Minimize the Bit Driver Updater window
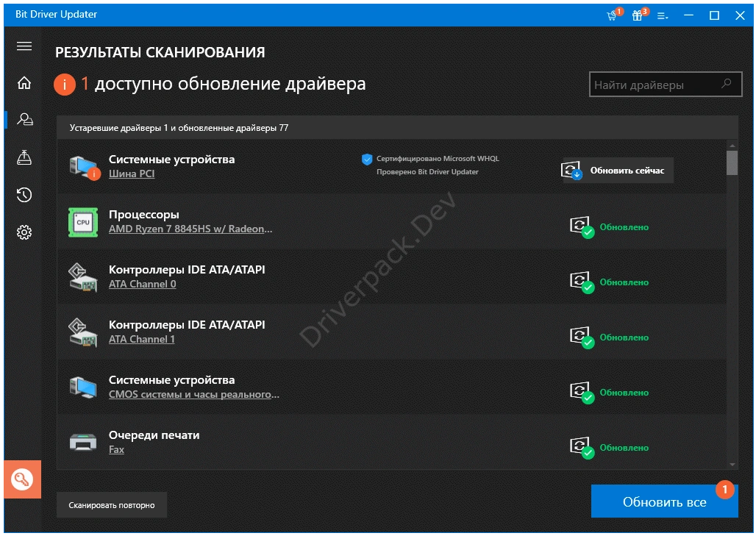This screenshot has height=536, width=756. point(688,15)
